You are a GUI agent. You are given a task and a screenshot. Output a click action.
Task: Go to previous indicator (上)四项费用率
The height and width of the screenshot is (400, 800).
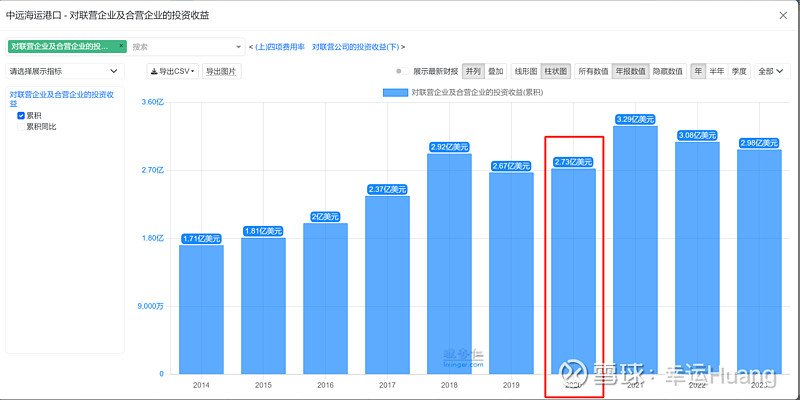[x=280, y=47]
